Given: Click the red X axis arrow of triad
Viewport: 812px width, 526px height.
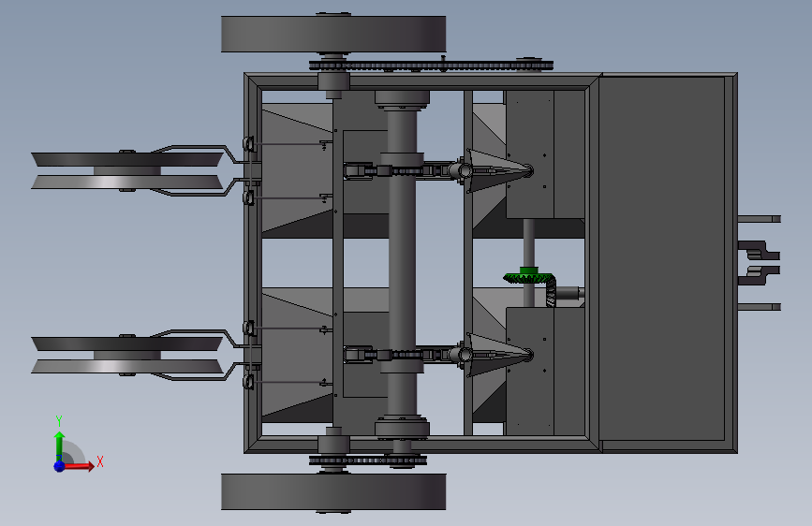Looking at the screenshot, I should tap(80, 466).
